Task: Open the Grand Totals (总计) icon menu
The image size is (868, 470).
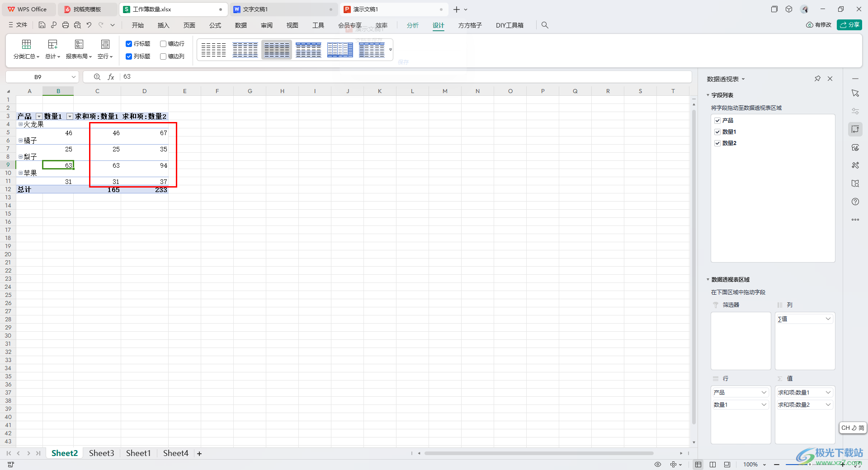Action: 52,49
